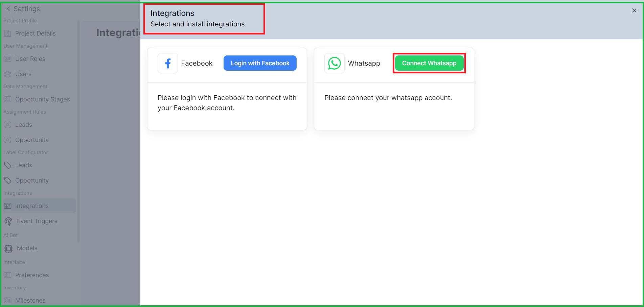
Task: Open Leads under Assignment Rules
Action: tap(24, 125)
